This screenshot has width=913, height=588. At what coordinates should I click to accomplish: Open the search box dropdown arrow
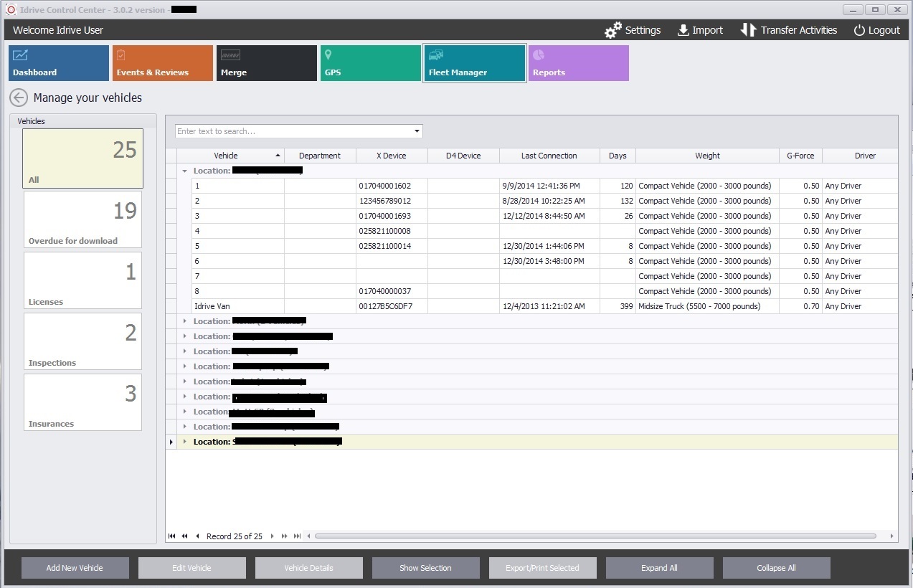pyautogui.click(x=417, y=131)
